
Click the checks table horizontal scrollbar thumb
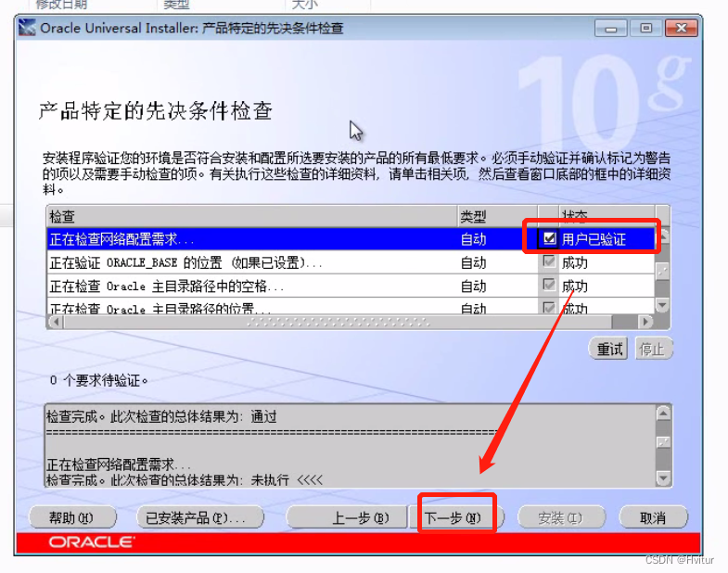(338, 322)
